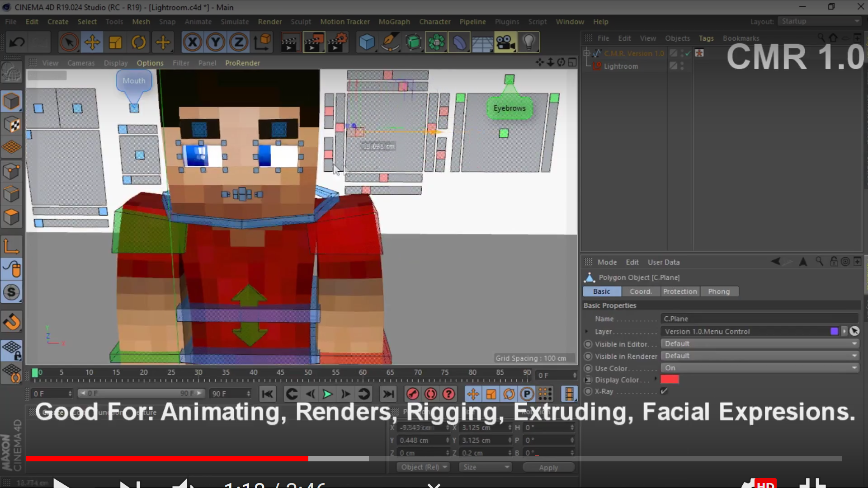
Task: Open Visible in Renderer dropdown
Action: click(759, 356)
